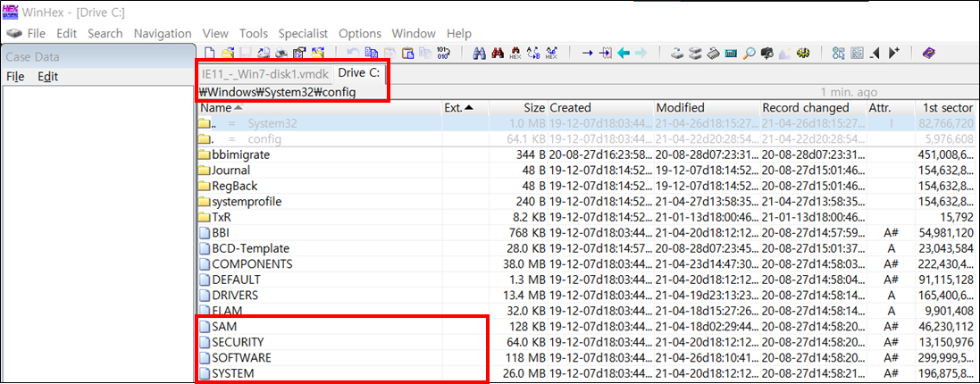This screenshot has height=384, width=980.
Task: Click the Go To Sector arrow icon
Action: pos(606,53)
